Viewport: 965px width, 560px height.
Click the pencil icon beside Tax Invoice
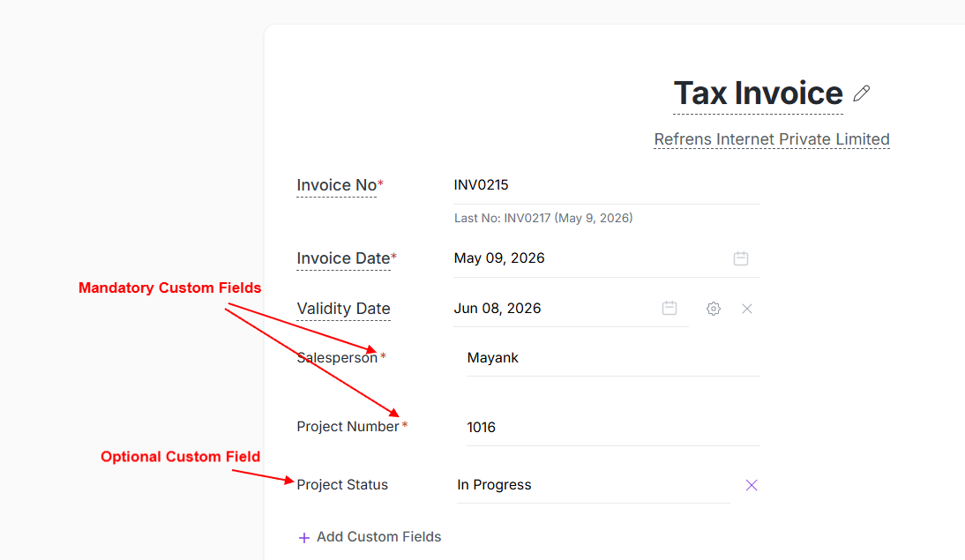(862, 93)
